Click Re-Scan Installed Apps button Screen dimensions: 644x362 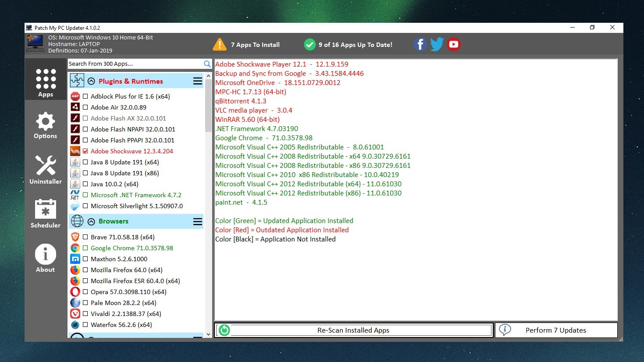pyautogui.click(x=353, y=330)
